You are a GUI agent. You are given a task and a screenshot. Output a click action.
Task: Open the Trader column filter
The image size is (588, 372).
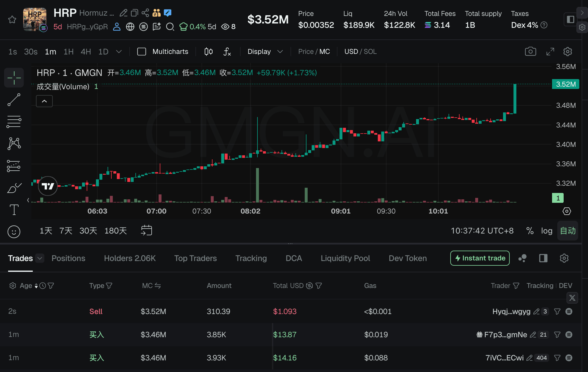point(516,286)
